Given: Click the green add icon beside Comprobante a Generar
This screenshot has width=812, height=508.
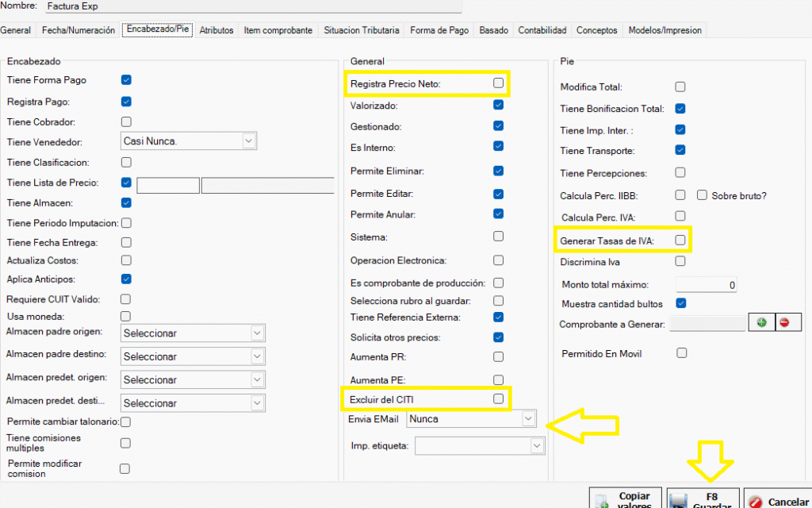Looking at the screenshot, I should tap(761, 323).
